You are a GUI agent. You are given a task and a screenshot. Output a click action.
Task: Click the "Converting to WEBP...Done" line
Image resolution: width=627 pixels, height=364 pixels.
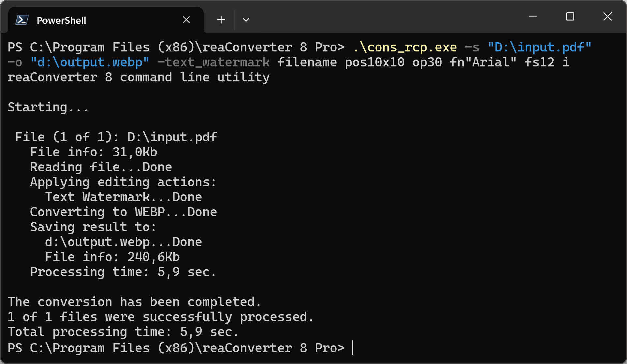tap(123, 212)
